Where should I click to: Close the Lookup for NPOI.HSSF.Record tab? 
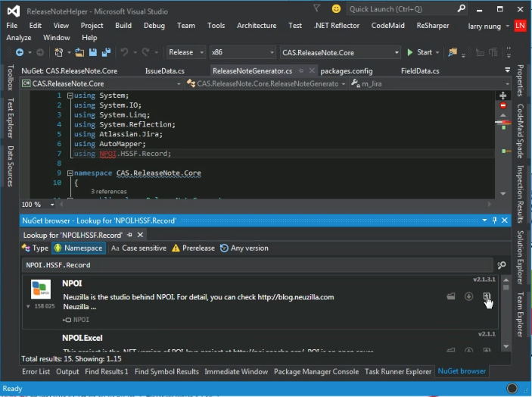click(x=140, y=235)
